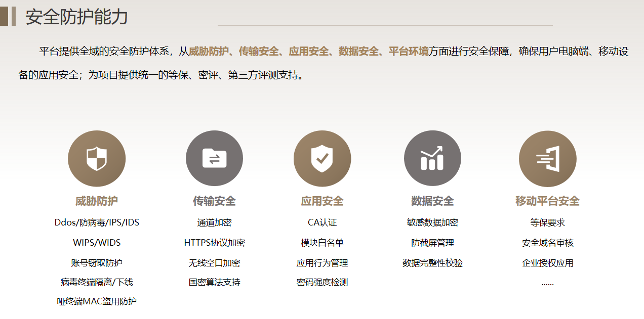Click the HTTPS协议加密 list item
644x319 pixels.
[x=214, y=243]
